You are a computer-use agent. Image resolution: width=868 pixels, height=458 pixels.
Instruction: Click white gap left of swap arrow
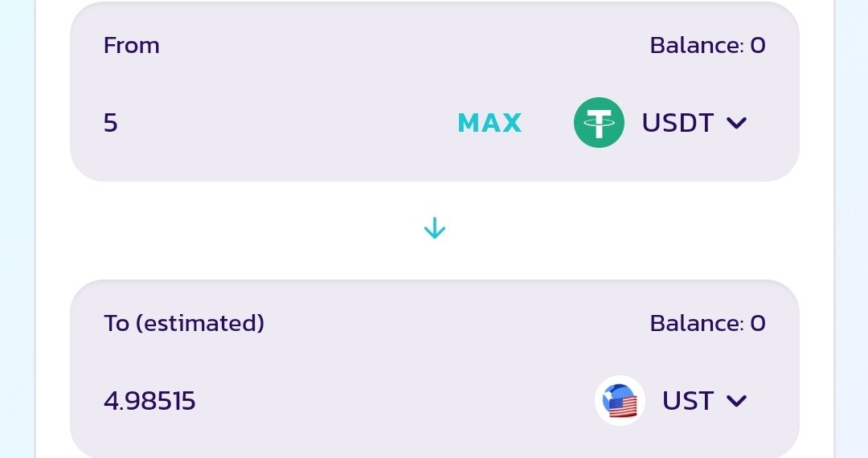click(x=241, y=230)
